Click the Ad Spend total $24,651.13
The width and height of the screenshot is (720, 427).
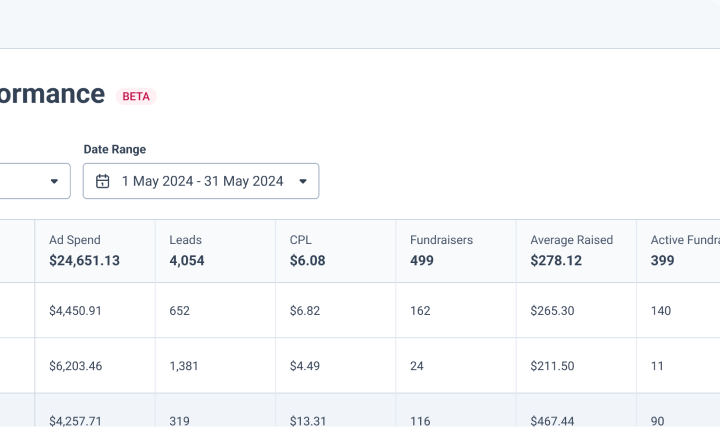pos(84,260)
